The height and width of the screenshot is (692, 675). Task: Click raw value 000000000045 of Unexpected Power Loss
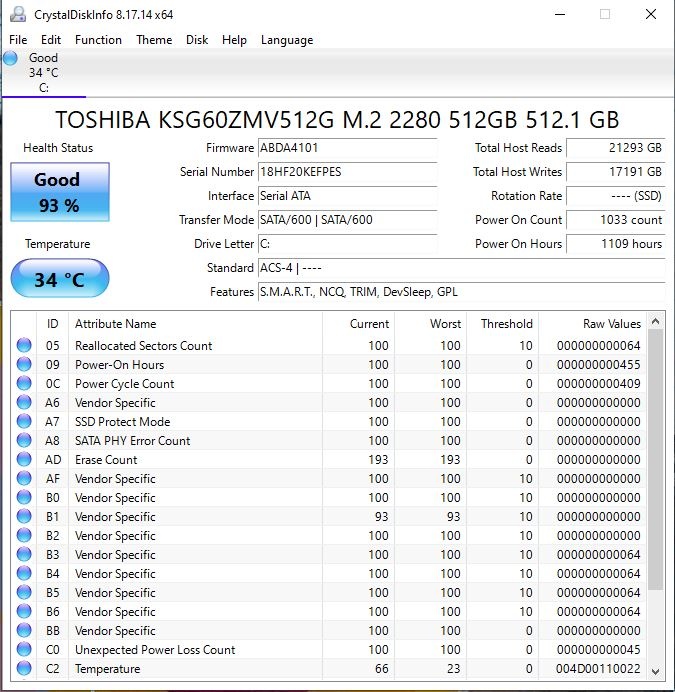pyautogui.click(x=598, y=649)
